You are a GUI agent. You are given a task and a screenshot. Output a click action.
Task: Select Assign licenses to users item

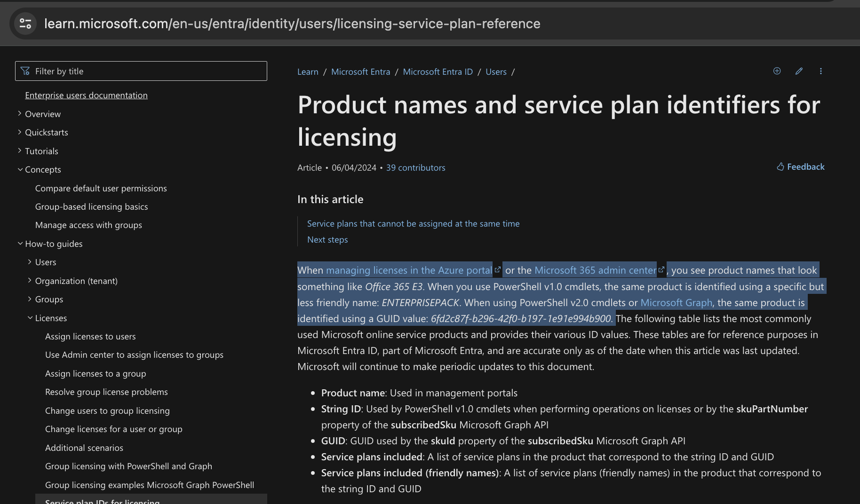click(90, 336)
